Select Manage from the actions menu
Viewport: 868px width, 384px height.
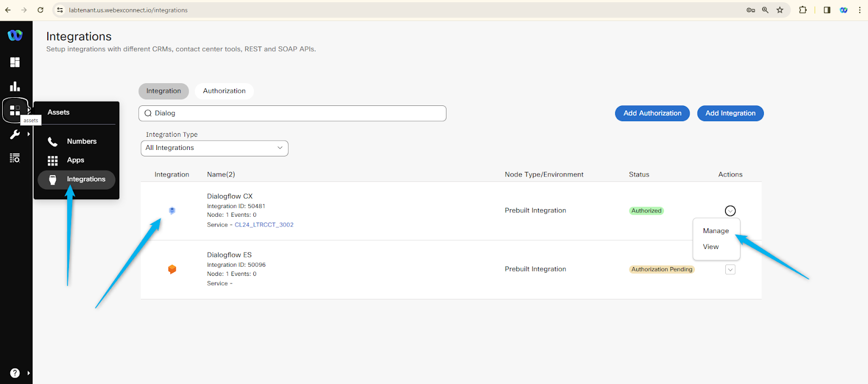tap(716, 231)
